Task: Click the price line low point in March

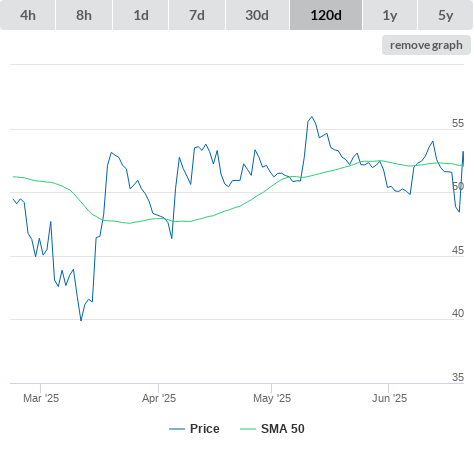Action: click(81, 320)
